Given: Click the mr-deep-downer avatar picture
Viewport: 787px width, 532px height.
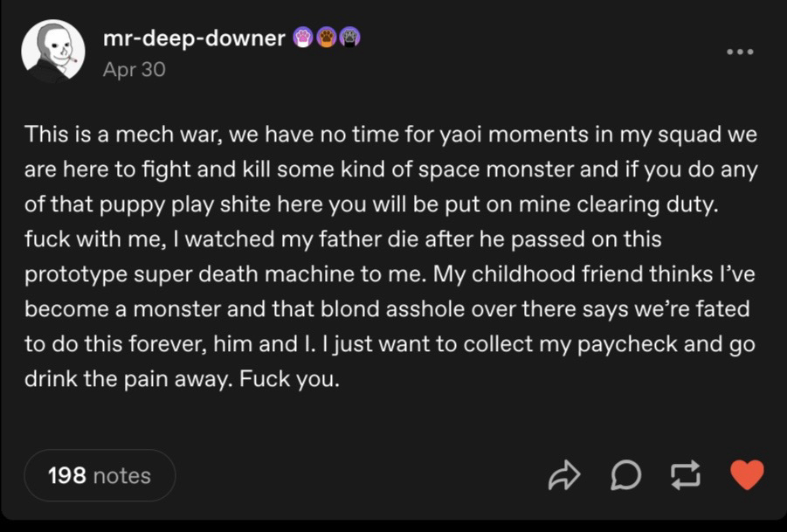Looking at the screenshot, I should coord(52,52).
